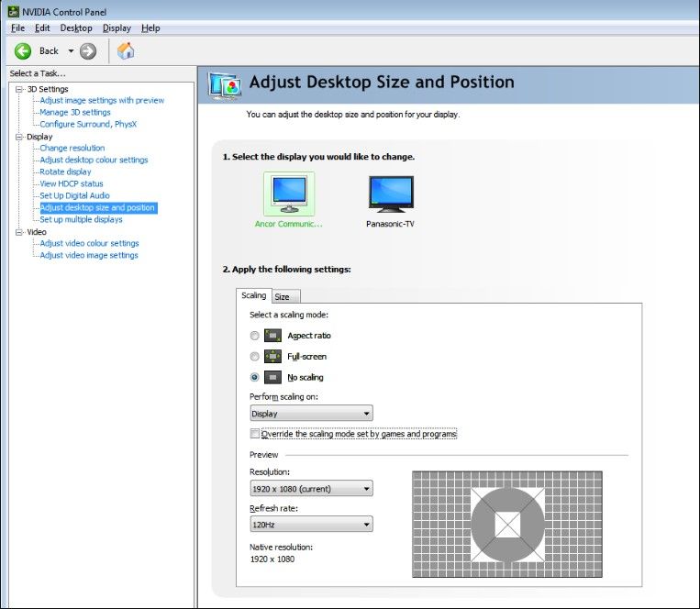Open Adjust video image settings
The height and width of the screenshot is (609, 700).
click(x=89, y=255)
